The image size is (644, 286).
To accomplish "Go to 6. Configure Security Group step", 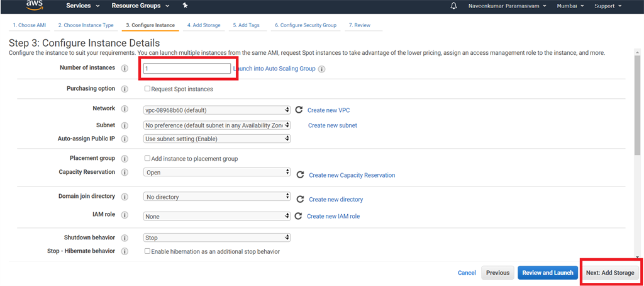I will point(306,25).
